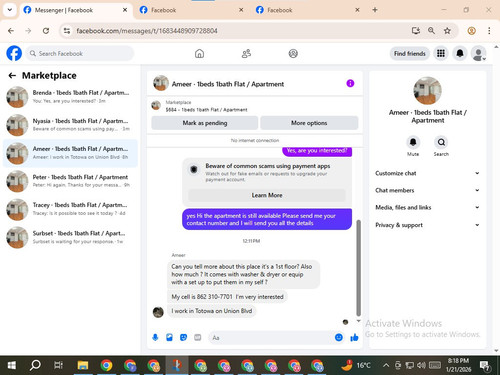This screenshot has height=375, width=500.
Task: Open the Chrome three-dot menu
Action: click(x=489, y=31)
